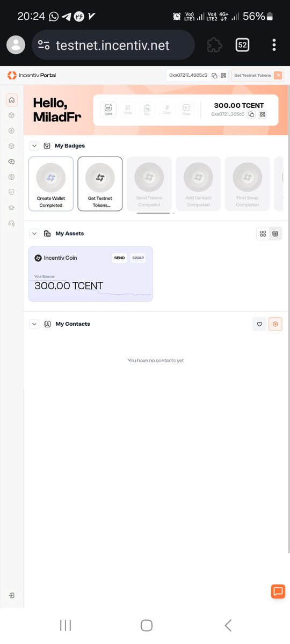Open the browser profile avatar

click(16, 45)
